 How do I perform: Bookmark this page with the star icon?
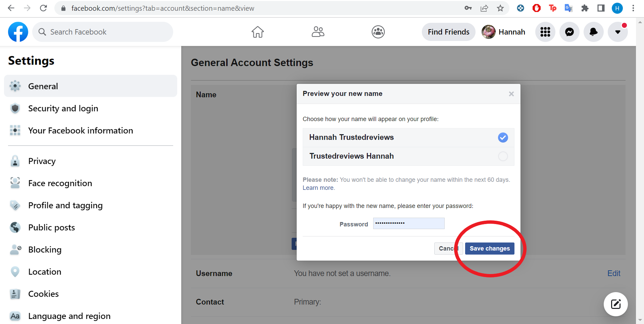500,8
